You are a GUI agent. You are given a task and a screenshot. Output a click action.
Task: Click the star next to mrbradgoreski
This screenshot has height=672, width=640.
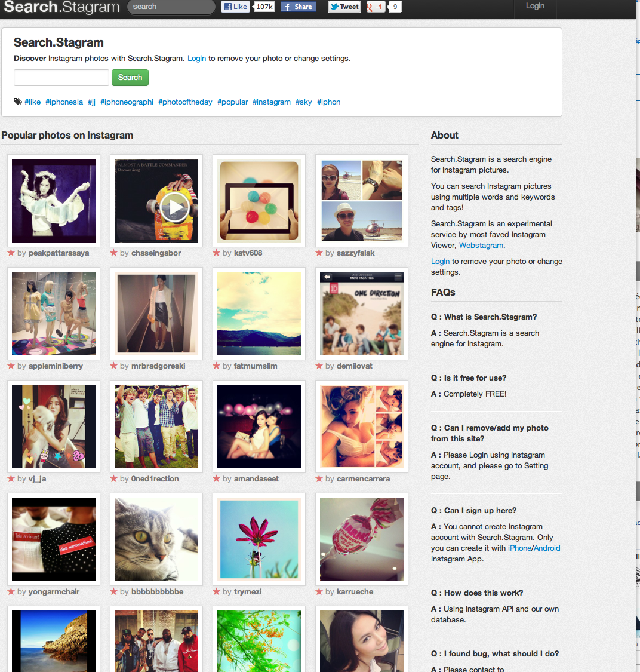[x=113, y=366]
